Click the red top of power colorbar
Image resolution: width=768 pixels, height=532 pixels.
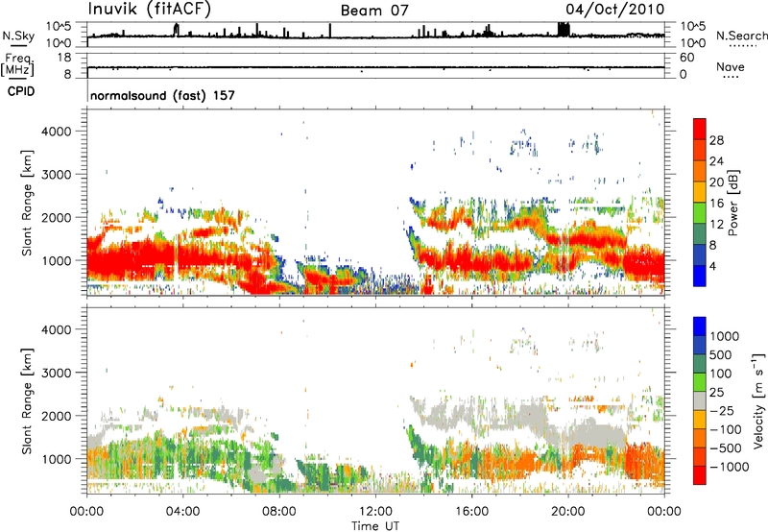pyautogui.click(x=700, y=130)
